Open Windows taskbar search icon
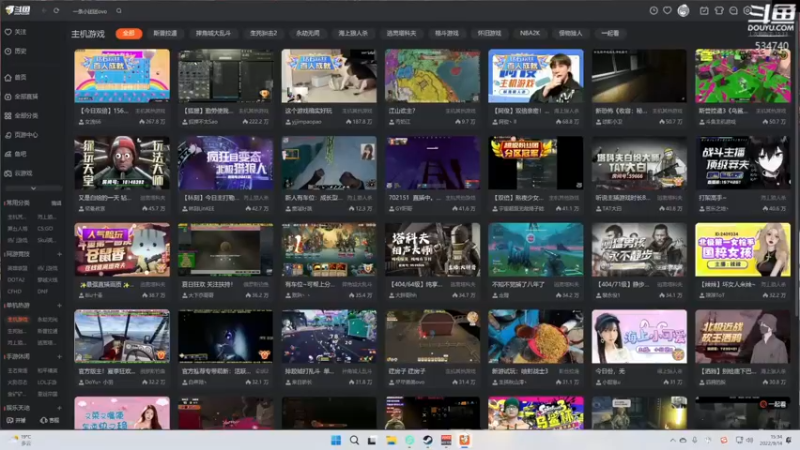The width and height of the screenshot is (800, 450). pyautogui.click(x=354, y=440)
